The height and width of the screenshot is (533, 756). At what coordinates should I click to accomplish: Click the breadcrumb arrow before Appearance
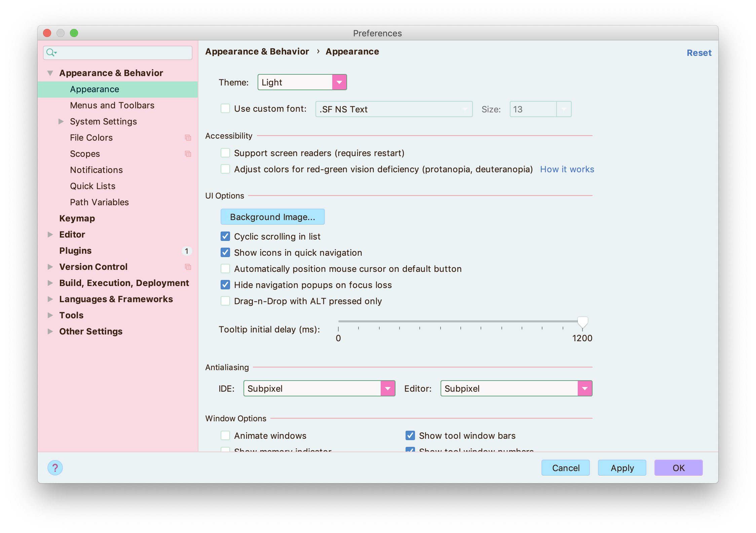point(318,51)
